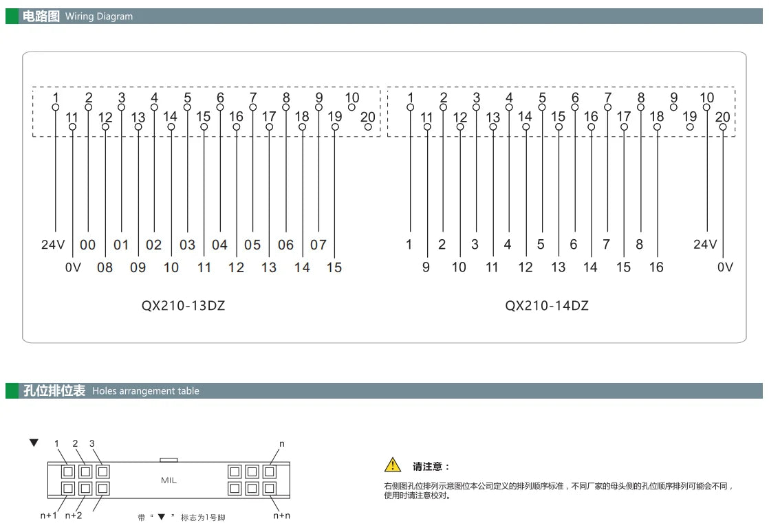Click signal label 02
This screenshot has height=532, width=769.
[153, 245]
